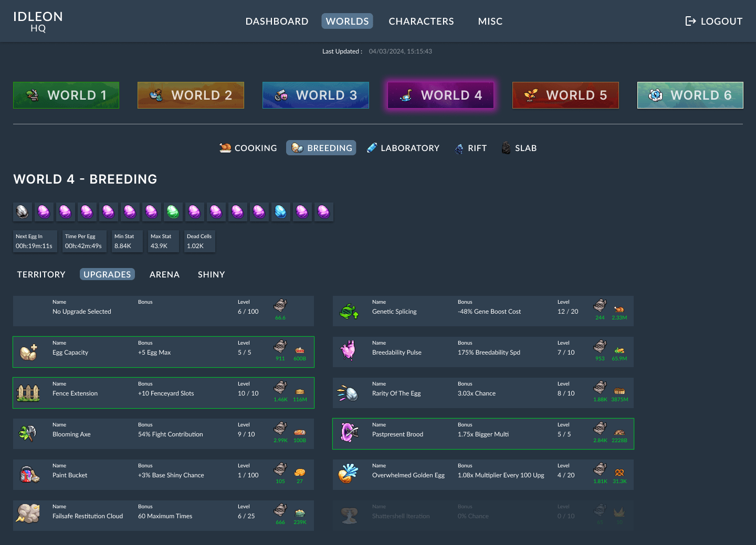
Task: Select the Breeding page tab
Action: pos(321,148)
